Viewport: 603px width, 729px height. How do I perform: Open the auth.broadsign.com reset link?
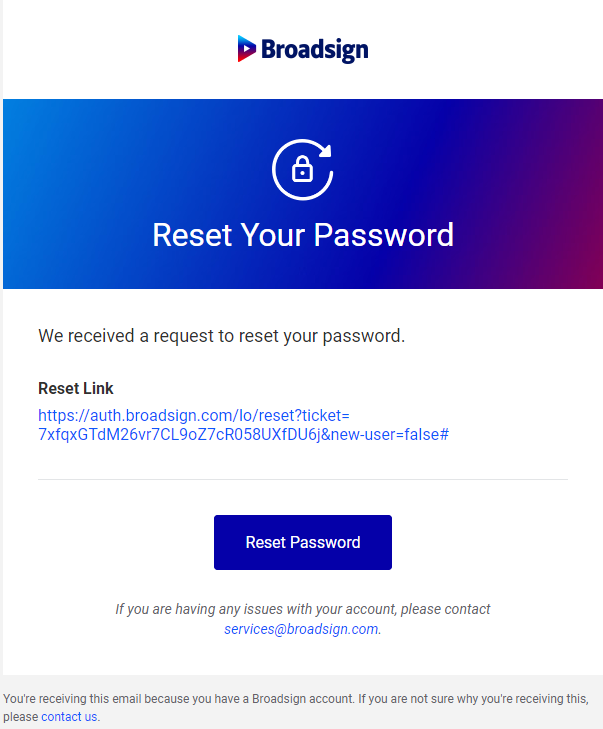point(193,415)
